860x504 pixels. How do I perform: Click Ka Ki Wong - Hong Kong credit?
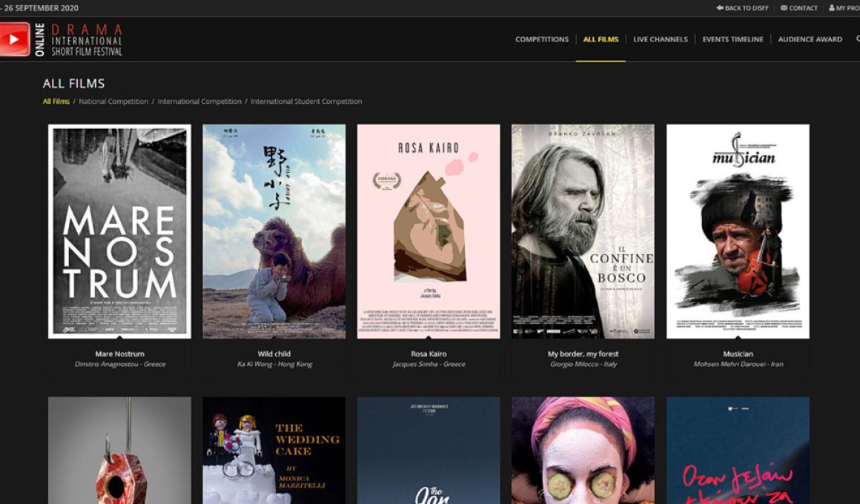(x=274, y=364)
